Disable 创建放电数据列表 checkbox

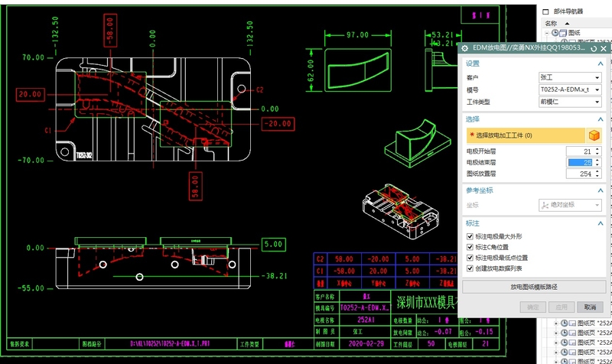point(470,268)
